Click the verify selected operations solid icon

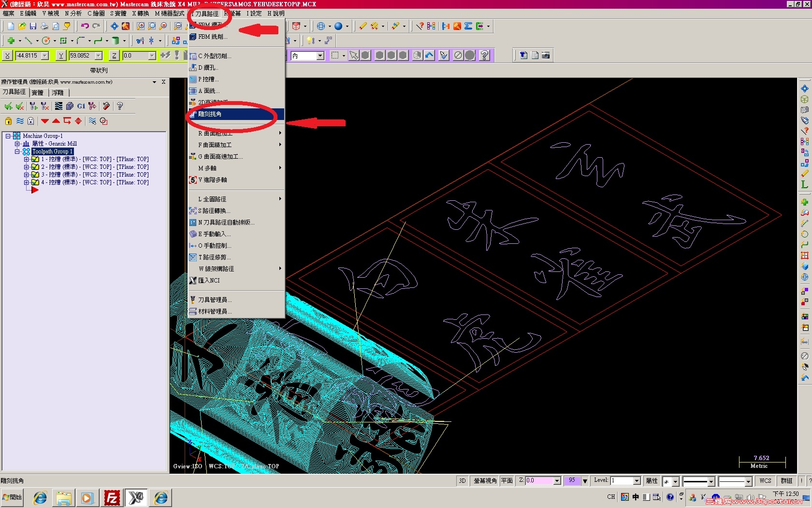(x=70, y=106)
